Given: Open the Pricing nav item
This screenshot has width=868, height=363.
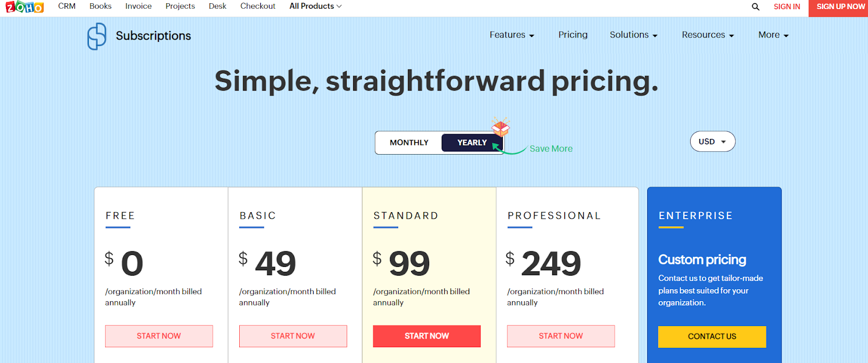Looking at the screenshot, I should pyautogui.click(x=573, y=35).
